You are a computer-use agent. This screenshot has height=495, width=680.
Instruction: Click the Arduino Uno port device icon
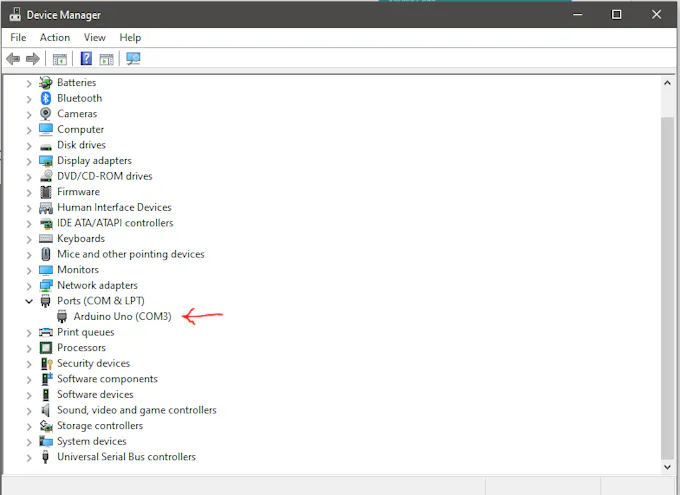pos(62,317)
